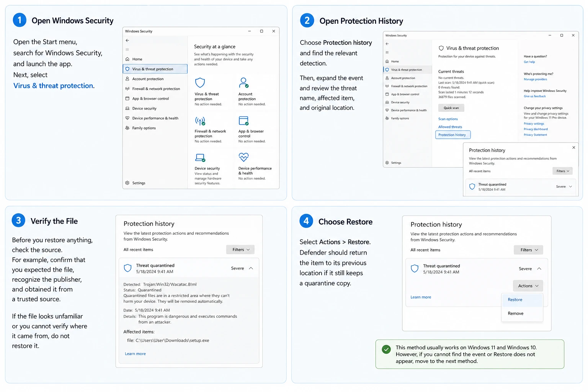Select Virus & threat protection in step 1 sidebar
The width and height of the screenshot is (588, 392).
tap(155, 69)
